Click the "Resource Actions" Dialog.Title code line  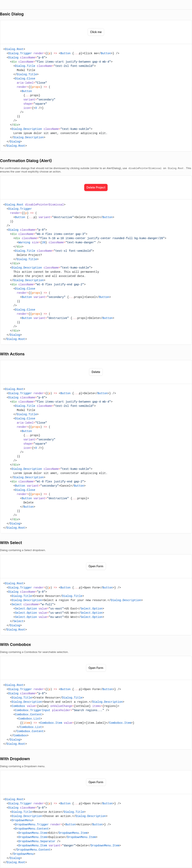coord(48,812)
